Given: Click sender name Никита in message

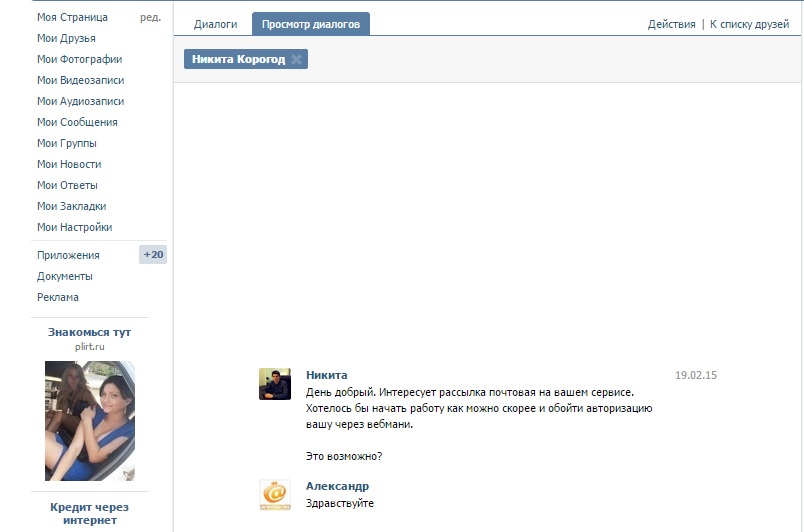Looking at the screenshot, I should (326, 375).
